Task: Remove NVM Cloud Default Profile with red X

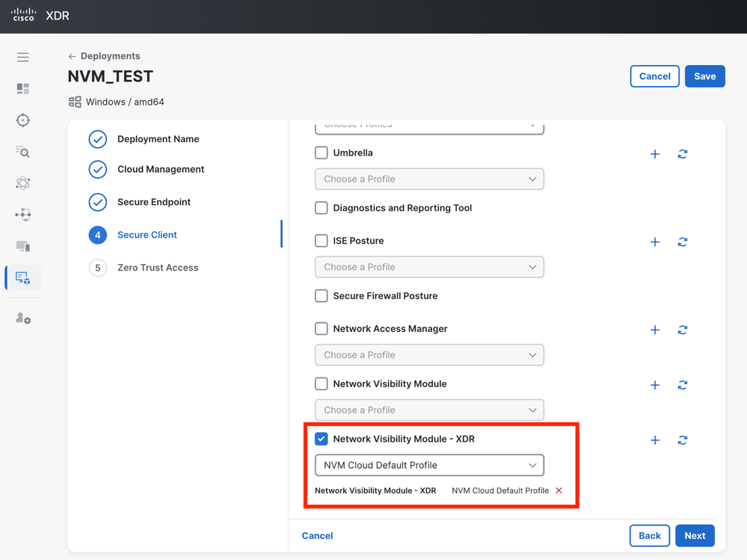Action: pyautogui.click(x=559, y=490)
